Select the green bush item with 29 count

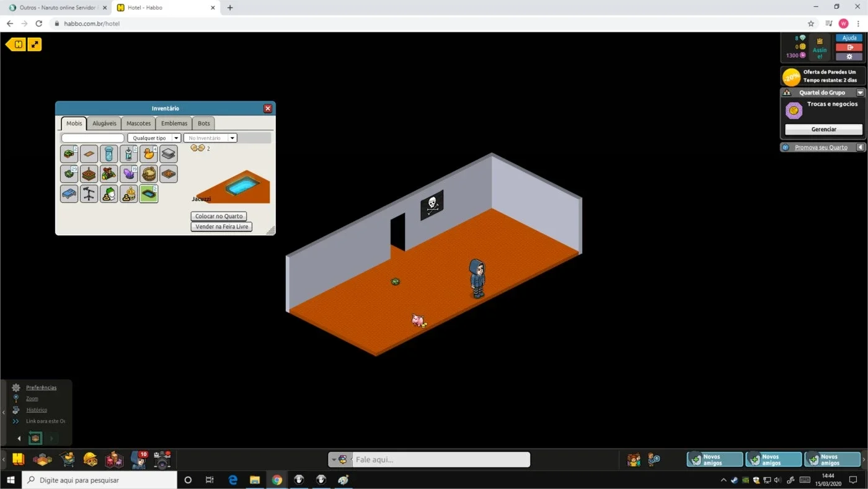click(x=69, y=174)
